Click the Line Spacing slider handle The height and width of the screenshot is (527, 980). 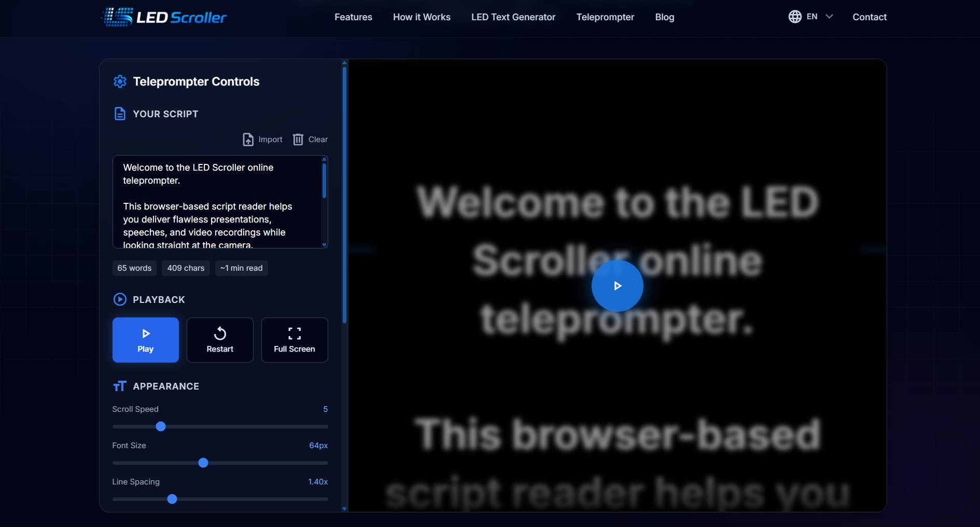[172, 499]
